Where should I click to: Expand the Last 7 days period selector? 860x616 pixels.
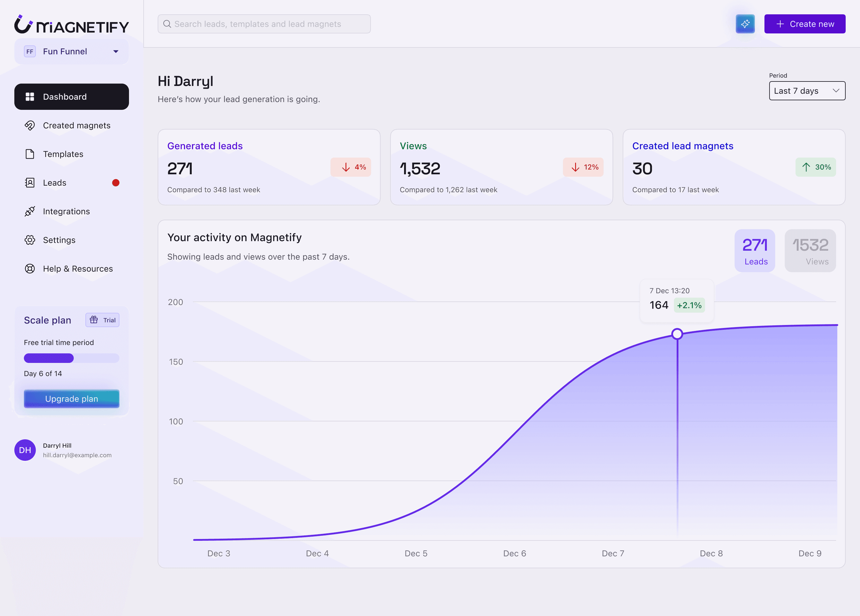point(807,91)
